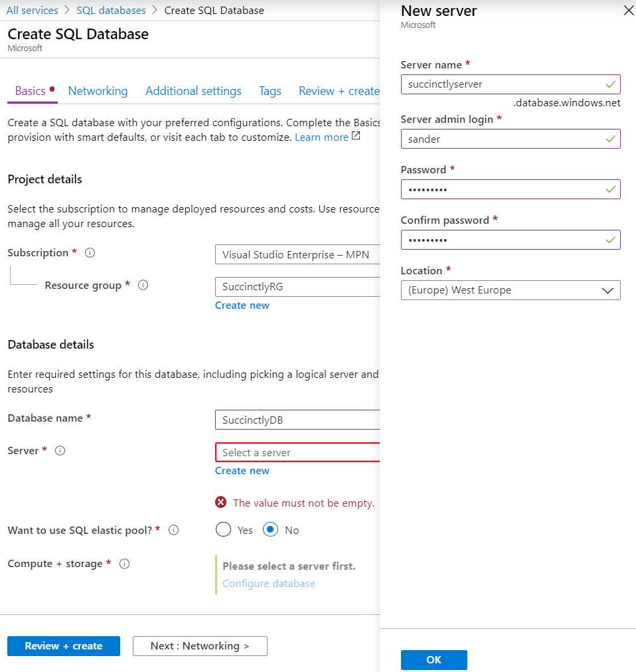Click the red error icon near empty server warning

pyautogui.click(x=221, y=503)
